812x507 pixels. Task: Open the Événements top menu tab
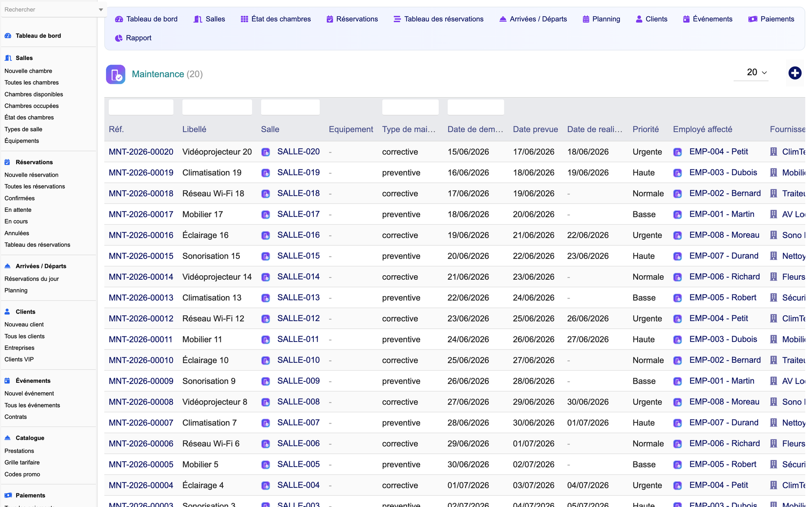(x=708, y=19)
